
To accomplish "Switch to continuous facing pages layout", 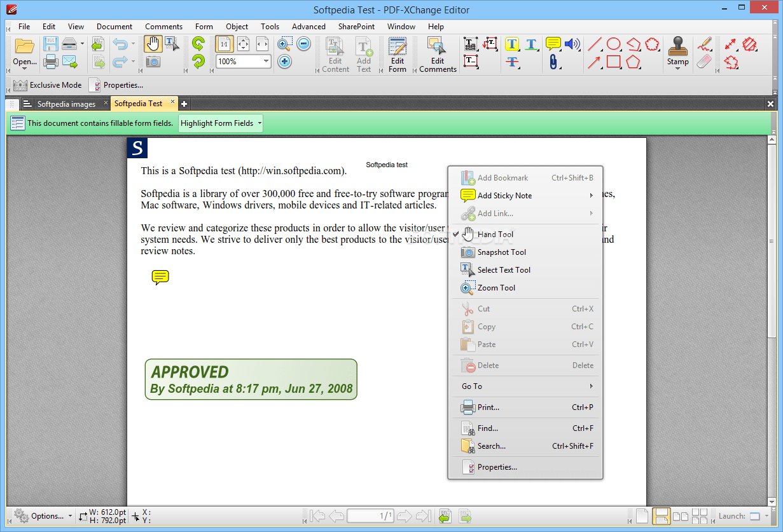I will (700, 516).
